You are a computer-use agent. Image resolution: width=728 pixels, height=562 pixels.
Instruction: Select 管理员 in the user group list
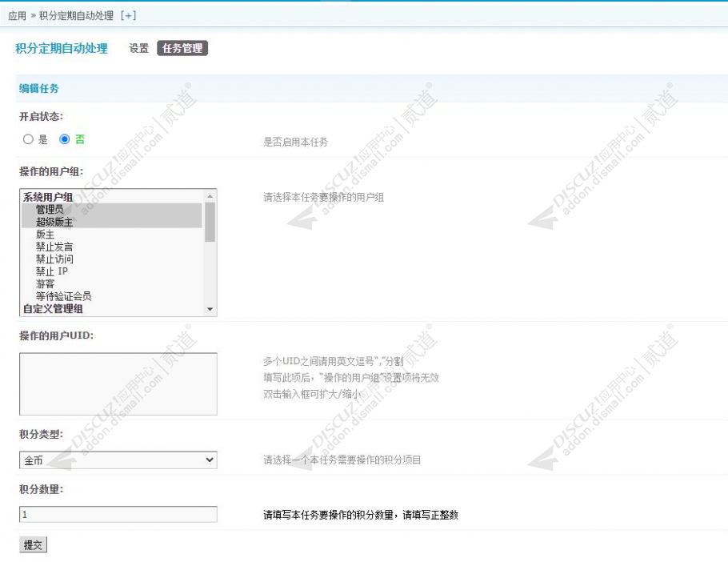111,210
